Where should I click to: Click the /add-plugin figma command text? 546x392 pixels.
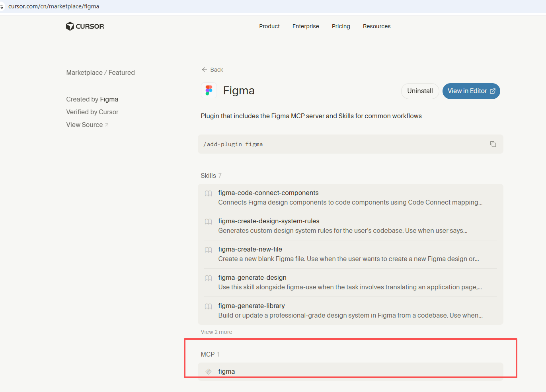pos(233,144)
